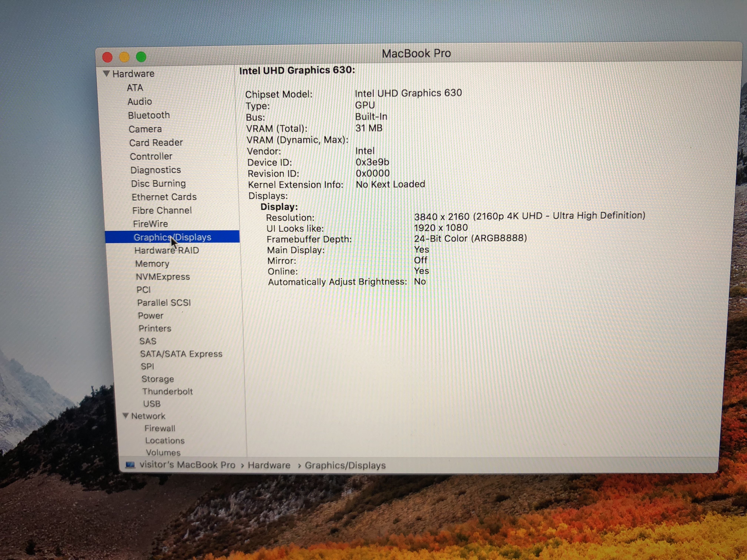
Task: Click Hardware in the bottom path bar
Action: [x=269, y=465]
